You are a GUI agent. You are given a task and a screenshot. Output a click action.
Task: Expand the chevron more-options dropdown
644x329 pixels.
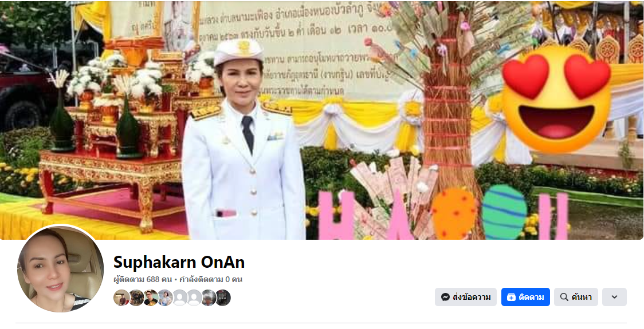pos(614,297)
